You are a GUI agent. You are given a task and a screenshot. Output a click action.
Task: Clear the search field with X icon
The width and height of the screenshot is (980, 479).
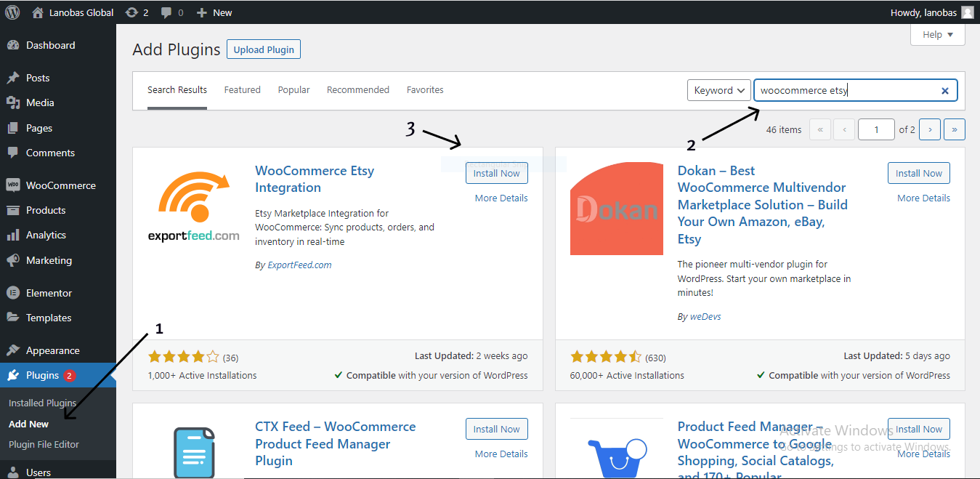[945, 91]
